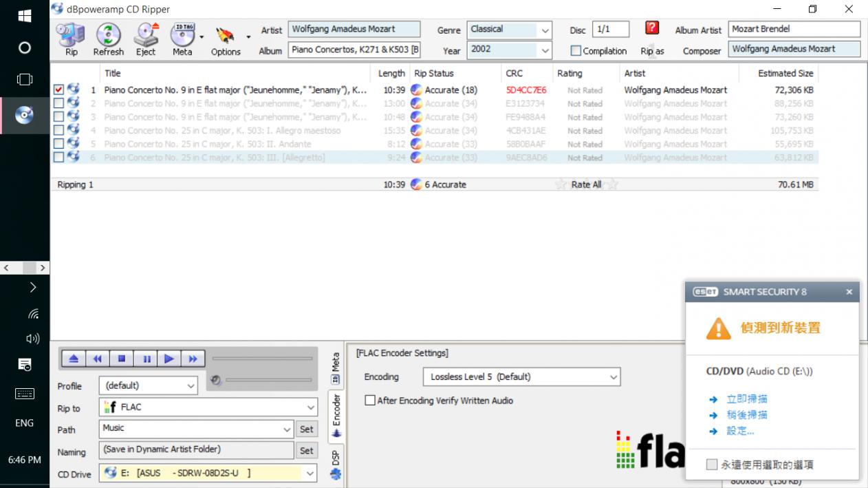Enable After Encoding Verify Written Audio

click(x=370, y=401)
